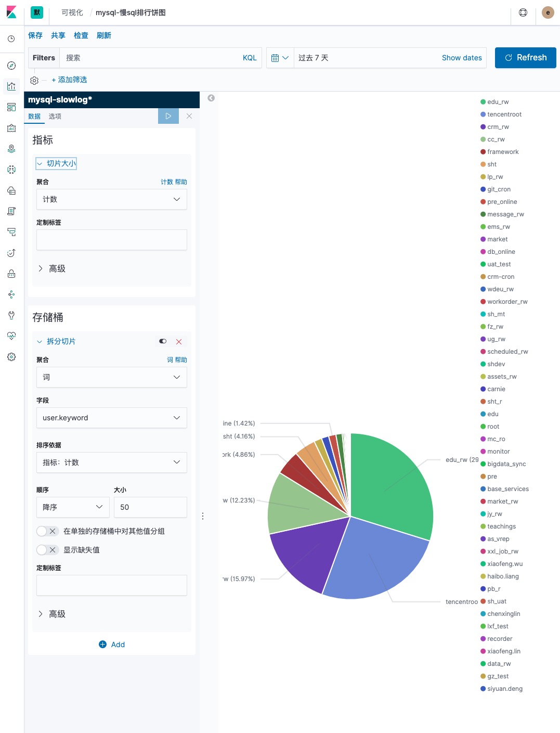The height and width of the screenshot is (733, 560).
Task: Click the Refresh button
Action: click(x=526, y=58)
